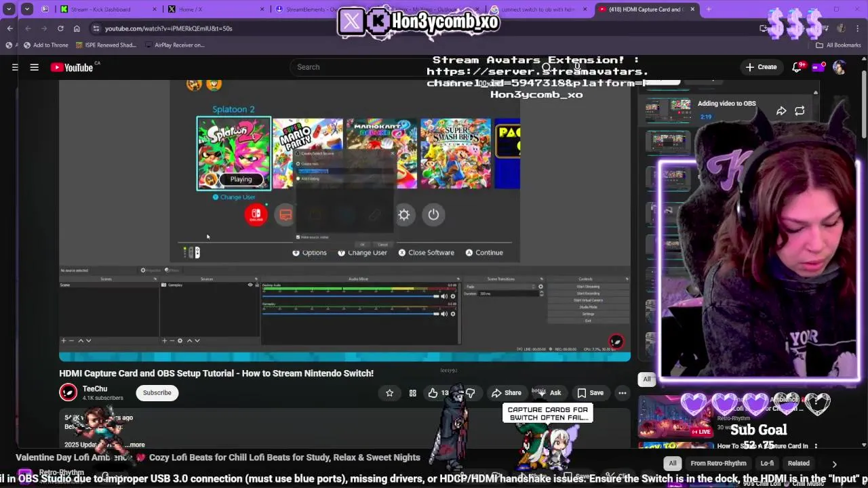The height and width of the screenshot is (488, 868).
Task: Reload the page with the browser refresh icon
Action: coord(60,28)
